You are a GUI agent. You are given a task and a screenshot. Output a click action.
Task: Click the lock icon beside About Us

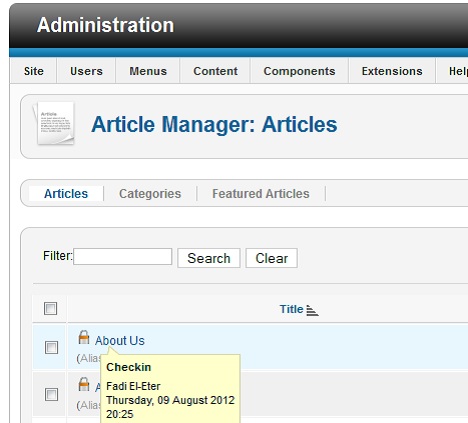pos(84,337)
